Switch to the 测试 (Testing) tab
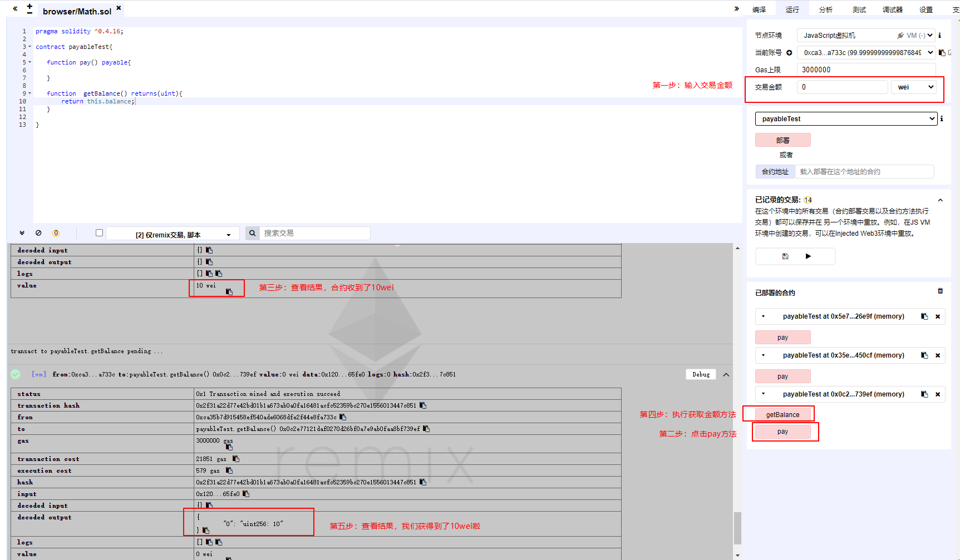The height and width of the screenshot is (560, 960). point(859,9)
